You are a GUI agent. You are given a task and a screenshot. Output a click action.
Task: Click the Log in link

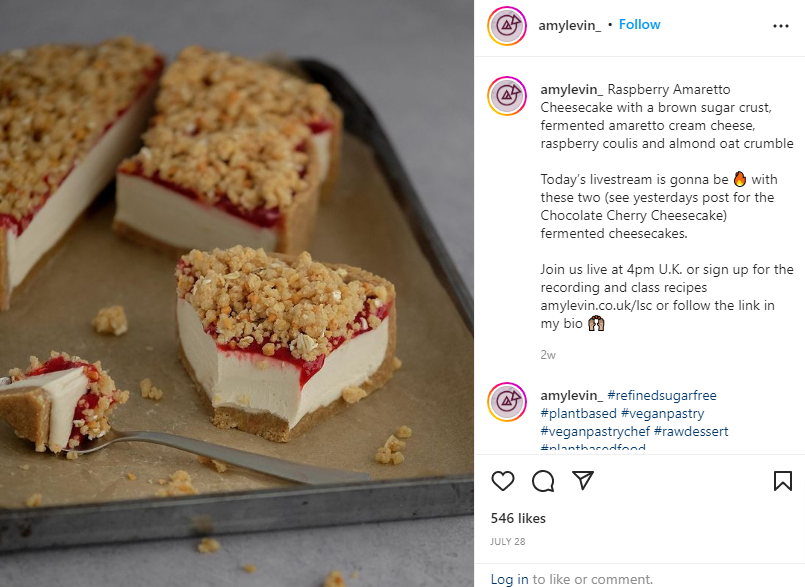tap(509, 579)
